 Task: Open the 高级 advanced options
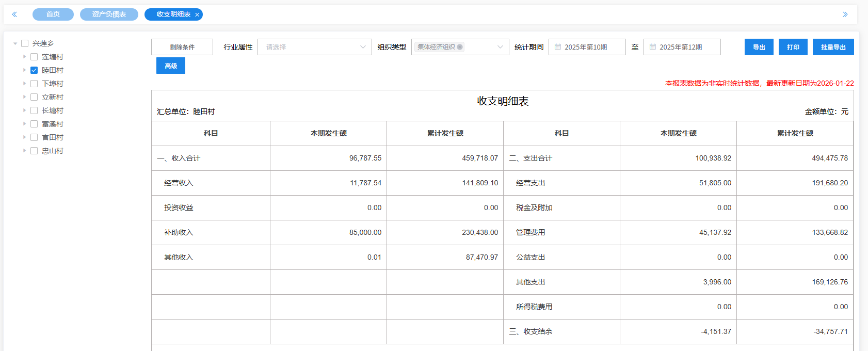click(171, 66)
